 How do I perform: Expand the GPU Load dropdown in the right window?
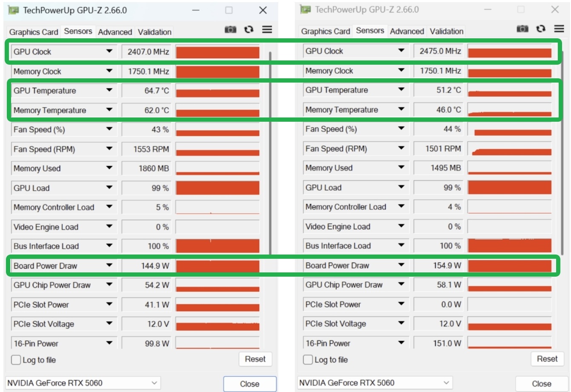pos(401,187)
